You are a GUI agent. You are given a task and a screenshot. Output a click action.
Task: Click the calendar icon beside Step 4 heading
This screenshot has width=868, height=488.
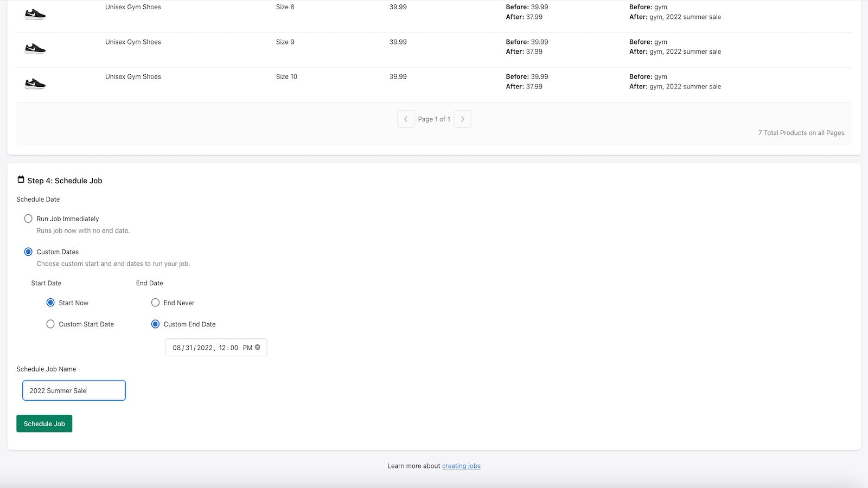[x=21, y=179]
